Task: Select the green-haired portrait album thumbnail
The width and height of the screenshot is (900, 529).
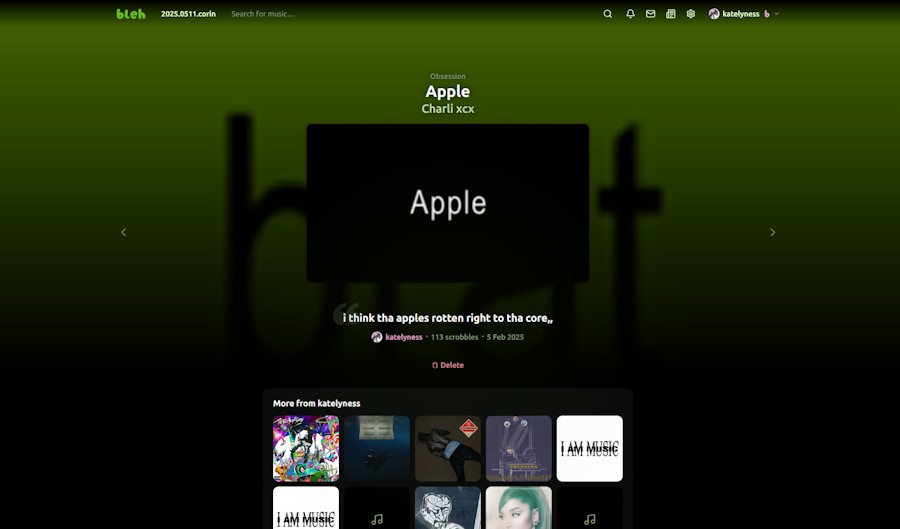Action: coord(518,507)
